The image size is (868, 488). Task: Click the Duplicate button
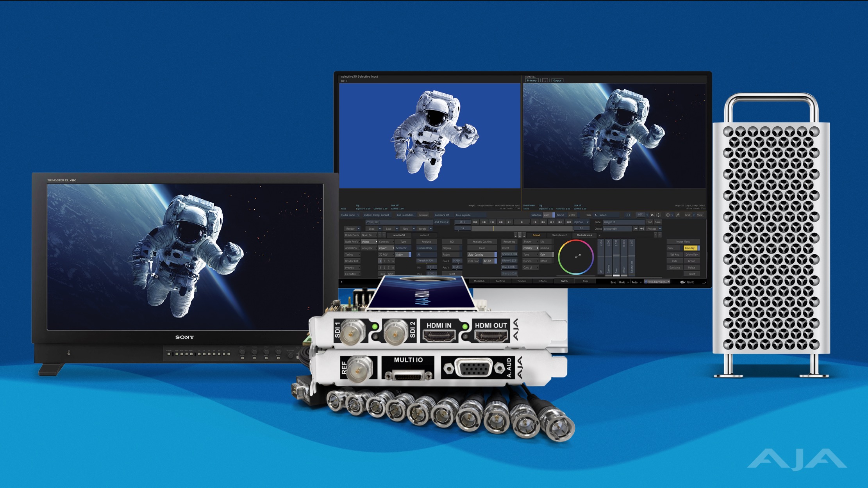[675, 267]
